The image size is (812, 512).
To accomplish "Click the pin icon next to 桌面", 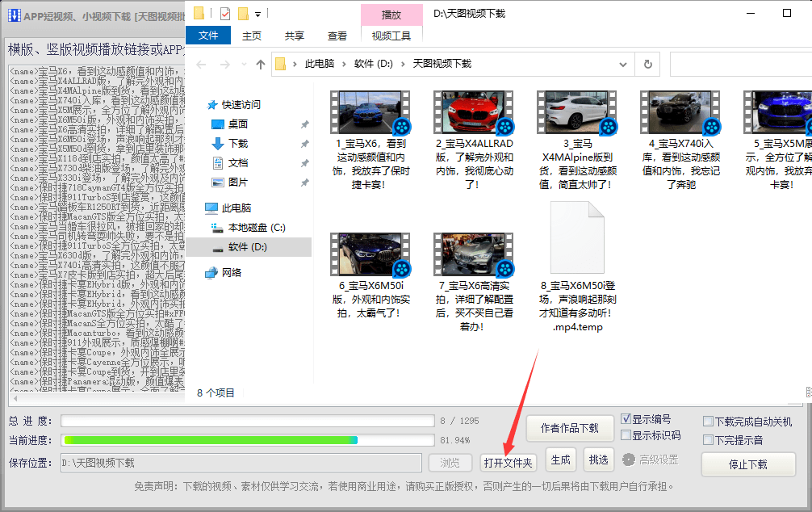I will click(304, 124).
